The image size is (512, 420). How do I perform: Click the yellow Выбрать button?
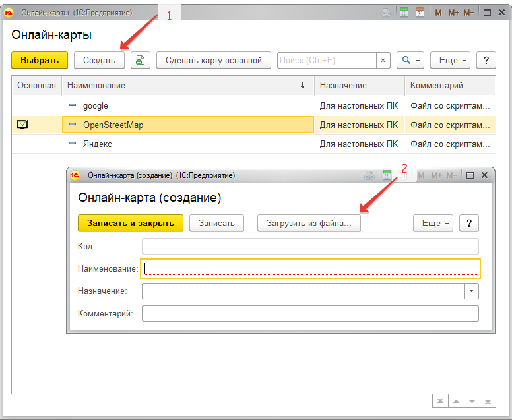coord(40,61)
